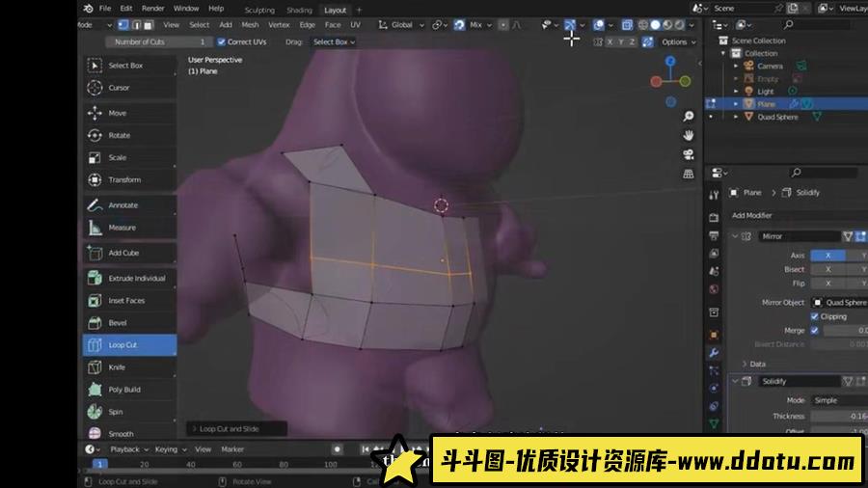The image size is (868, 488).
Task: Open the File menu
Action: click(105, 9)
